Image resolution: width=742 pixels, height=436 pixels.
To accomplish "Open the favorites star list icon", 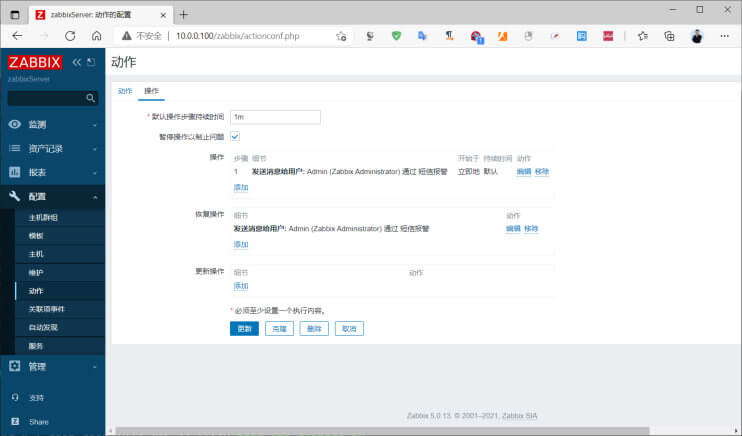I will point(643,36).
